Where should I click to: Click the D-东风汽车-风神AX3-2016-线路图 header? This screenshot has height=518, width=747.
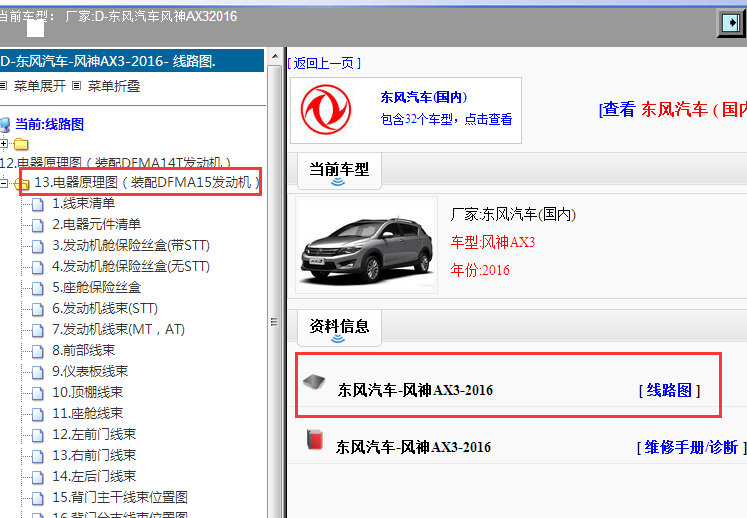(132, 61)
